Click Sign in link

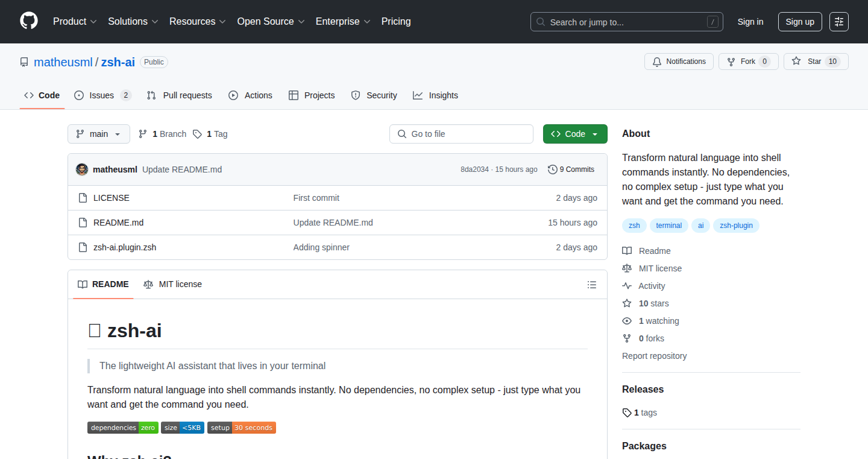tap(750, 22)
